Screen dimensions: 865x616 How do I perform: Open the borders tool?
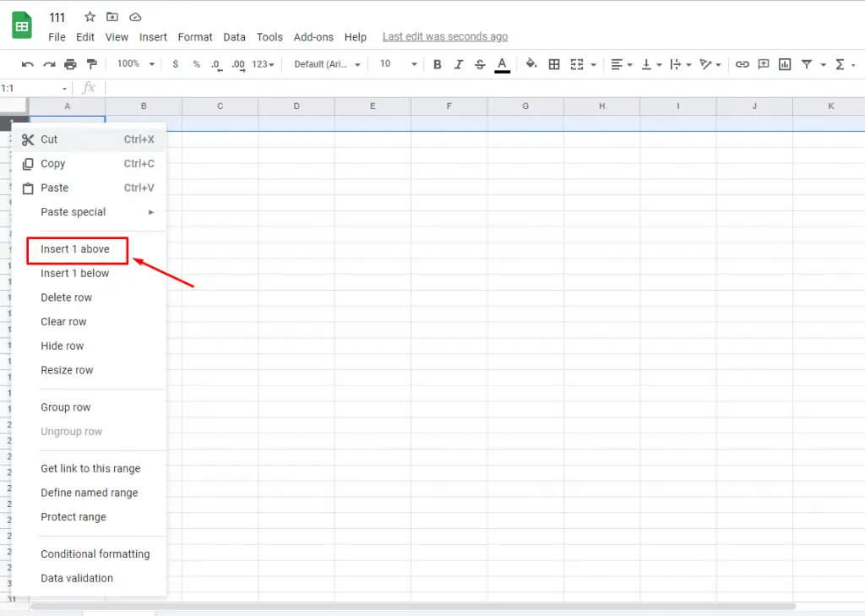[554, 64]
